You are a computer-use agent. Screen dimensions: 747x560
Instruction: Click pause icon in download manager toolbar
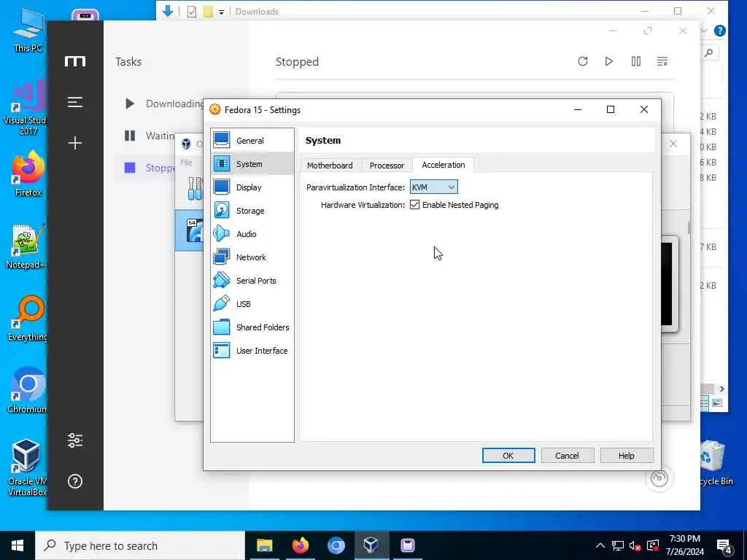(636, 61)
